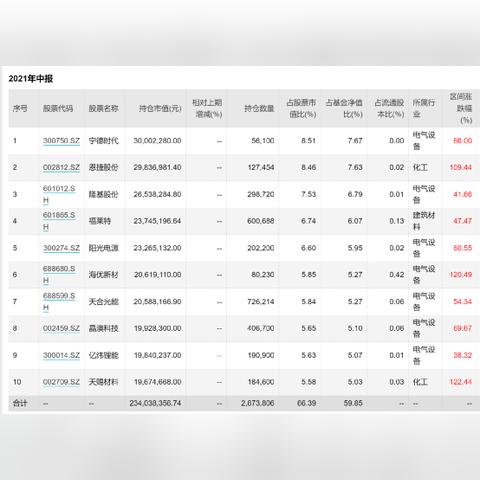Viewport: 480px width, 480px height.
Task: Open stock code link 688680.SH
Action: pos(59,275)
